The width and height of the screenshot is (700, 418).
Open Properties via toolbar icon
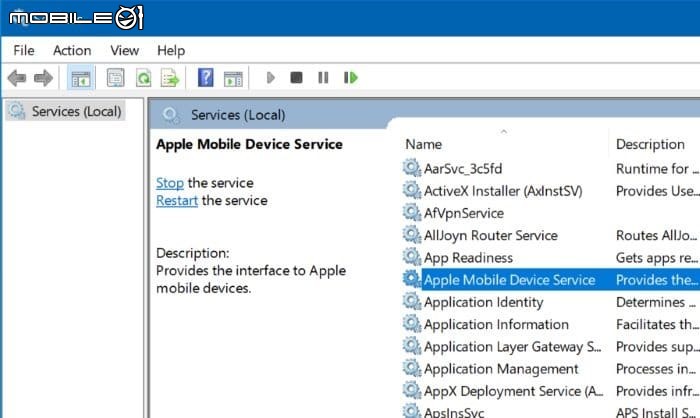(x=116, y=78)
